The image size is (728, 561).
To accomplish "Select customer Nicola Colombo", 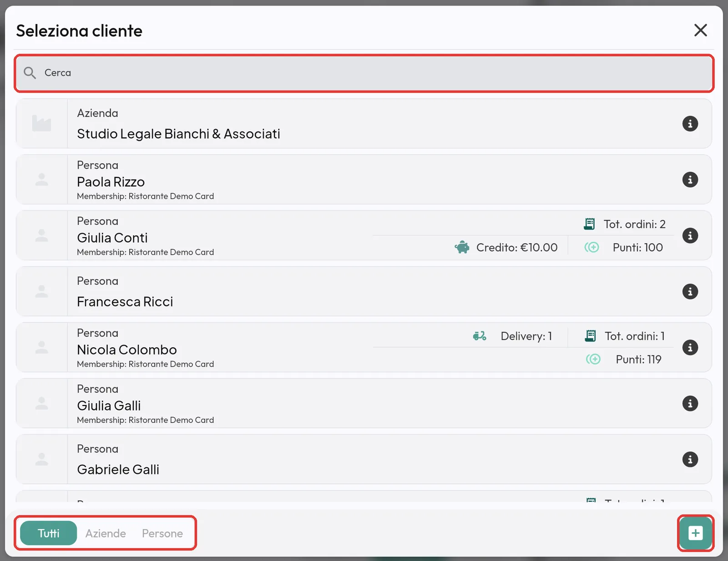I will click(x=364, y=347).
